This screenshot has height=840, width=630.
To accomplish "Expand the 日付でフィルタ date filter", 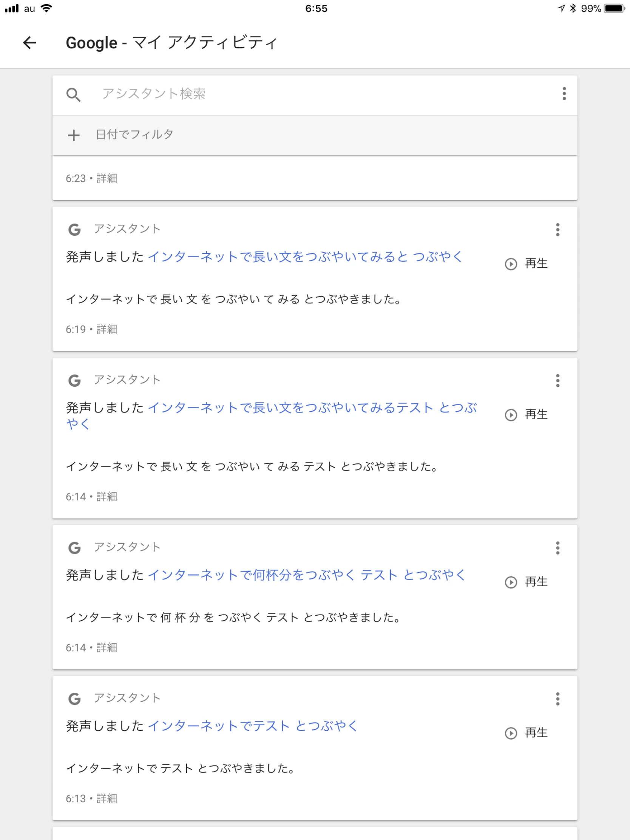I will click(x=315, y=135).
